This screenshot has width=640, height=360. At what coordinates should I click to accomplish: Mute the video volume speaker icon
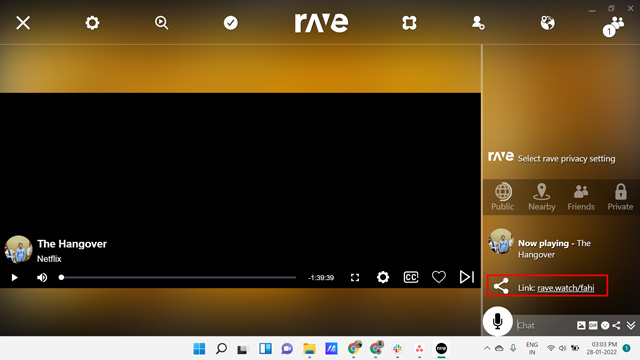click(42, 278)
